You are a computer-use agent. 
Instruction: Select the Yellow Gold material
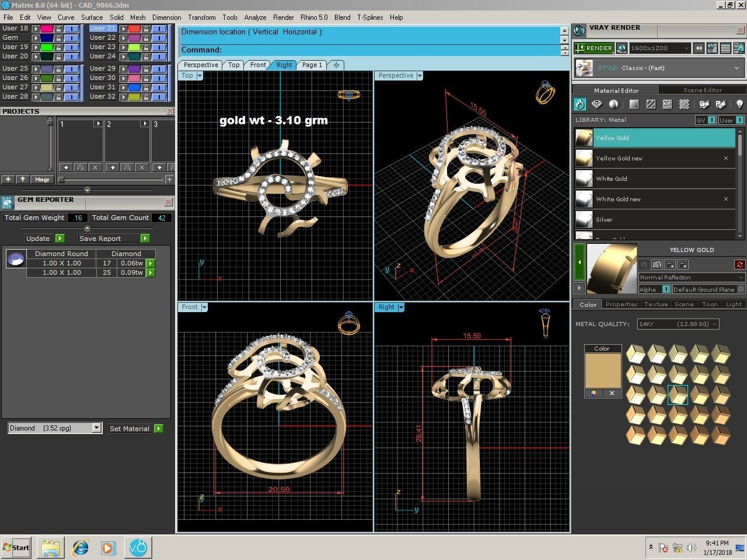tap(655, 138)
